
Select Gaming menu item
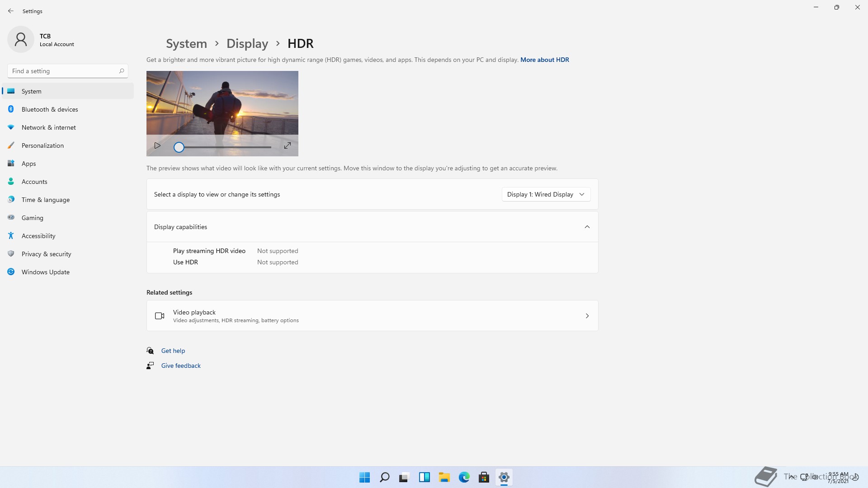tap(68, 218)
